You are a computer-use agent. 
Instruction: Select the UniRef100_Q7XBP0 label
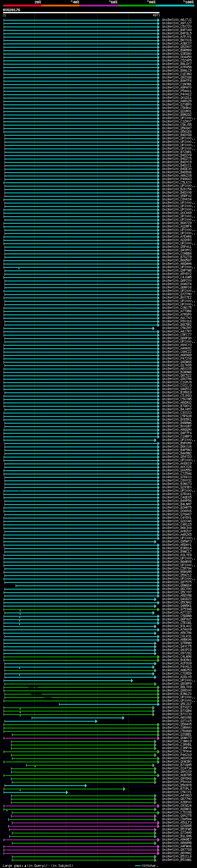coord(176,104)
